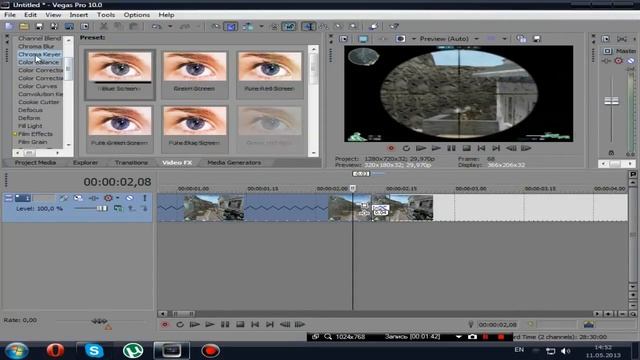
Task: Click the preview Stop button
Action: (466, 148)
